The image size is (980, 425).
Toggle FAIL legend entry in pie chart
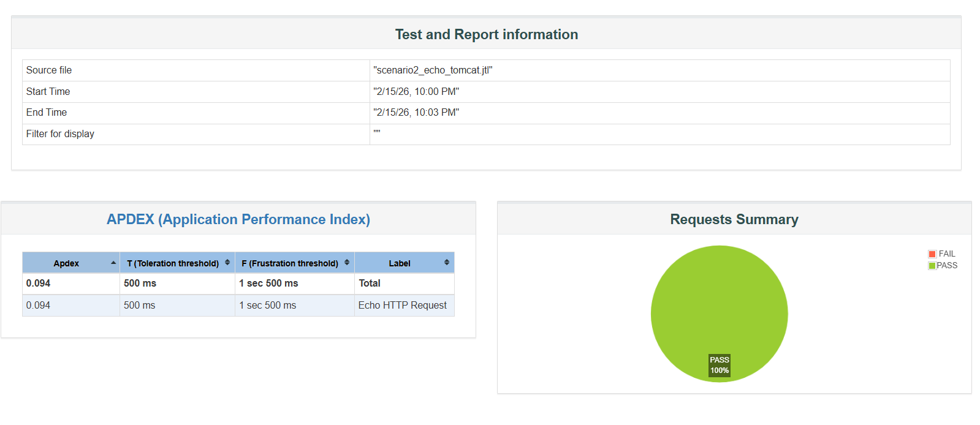tap(942, 254)
